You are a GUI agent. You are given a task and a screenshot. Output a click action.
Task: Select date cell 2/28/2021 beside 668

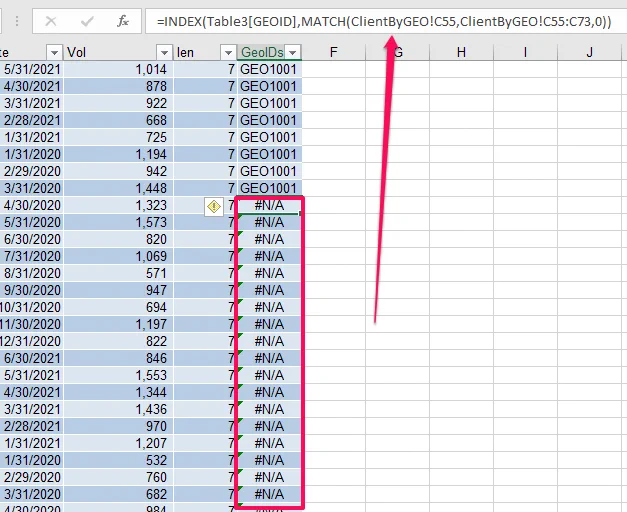(32, 120)
